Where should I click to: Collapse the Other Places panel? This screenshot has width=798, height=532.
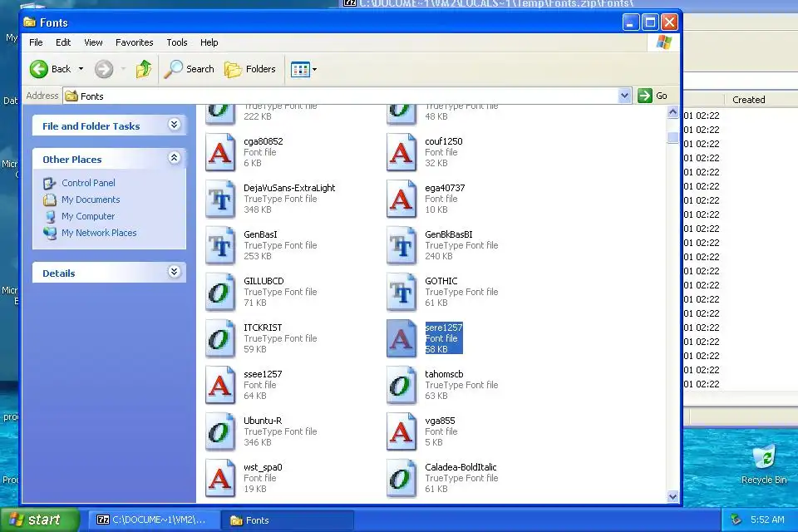click(174, 158)
